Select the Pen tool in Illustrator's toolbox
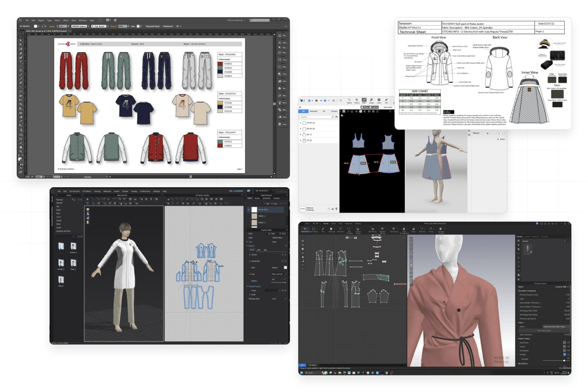The height and width of the screenshot is (392, 588). [x=21, y=53]
